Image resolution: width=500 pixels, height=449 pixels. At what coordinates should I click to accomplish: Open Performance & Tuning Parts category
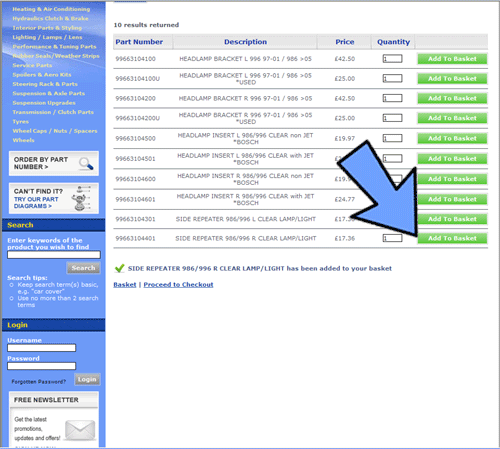click(x=54, y=46)
